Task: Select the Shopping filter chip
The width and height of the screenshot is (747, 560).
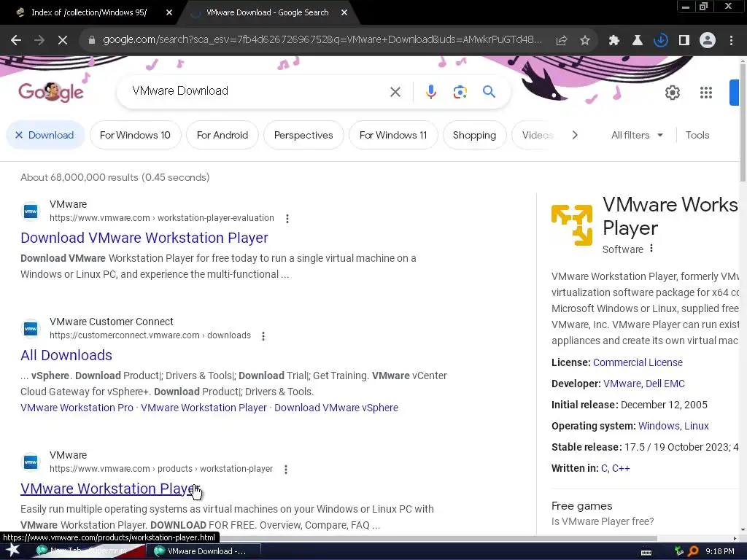Action: click(x=474, y=135)
